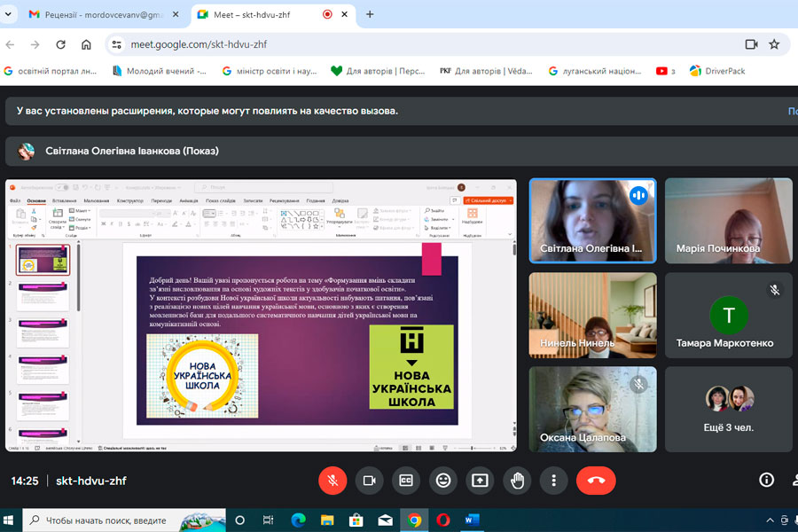Viewport: 798px width, 532px height.
Task: Open the Конструктор ribbon tab
Action: click(129, 200)
